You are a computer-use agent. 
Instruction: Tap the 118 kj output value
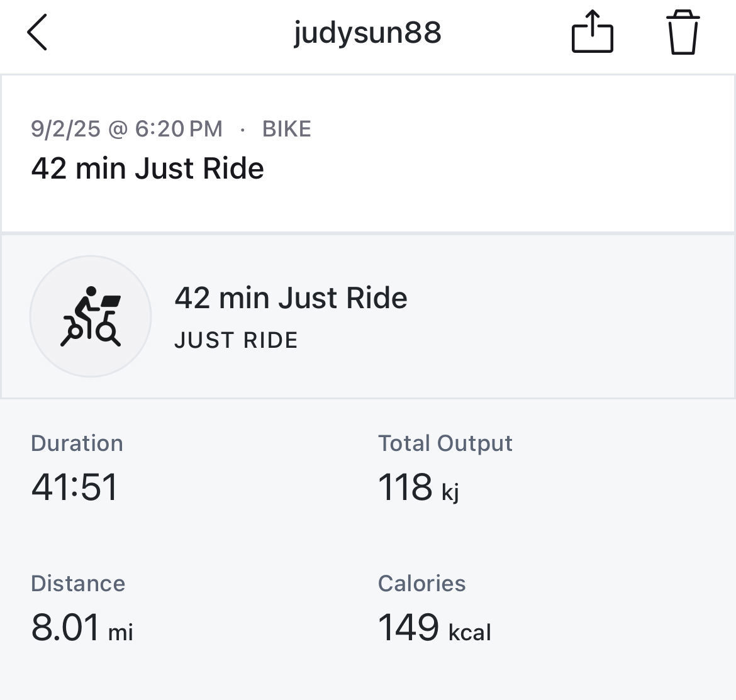[x=419, y=488]
